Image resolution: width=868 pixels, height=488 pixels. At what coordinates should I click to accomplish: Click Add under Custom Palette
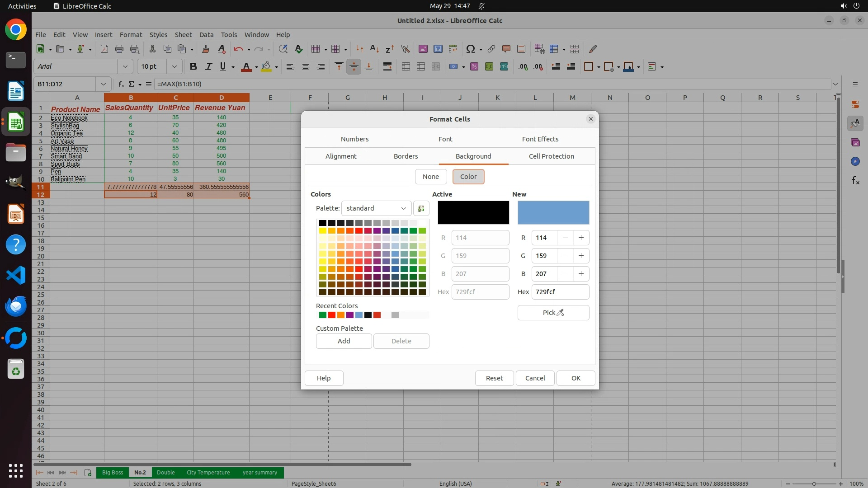point(344,341)
